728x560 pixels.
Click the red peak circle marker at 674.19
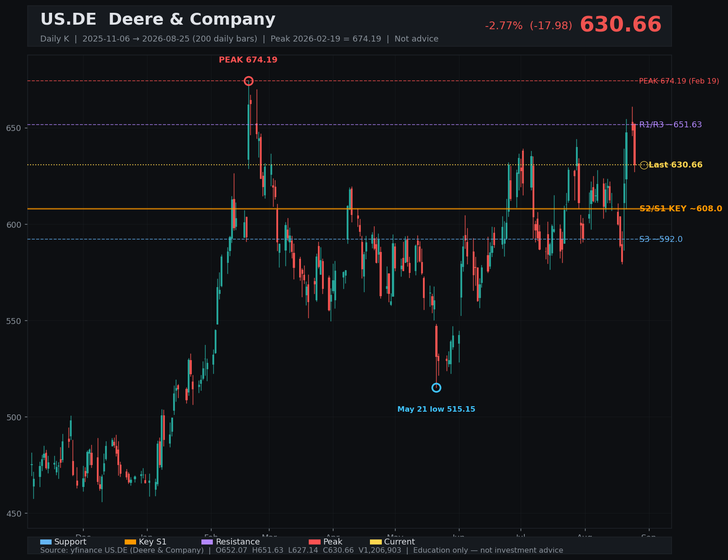[x=248, y=81]
